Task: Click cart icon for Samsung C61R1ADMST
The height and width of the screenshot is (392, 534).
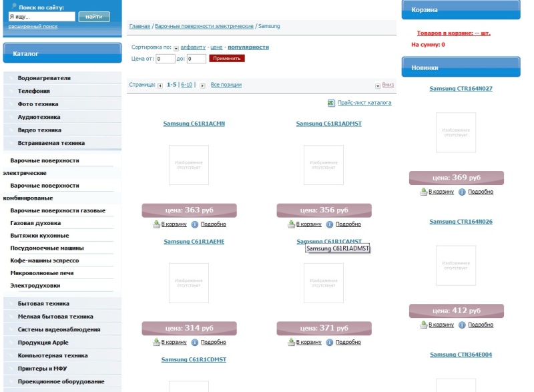Action: [x=291, y=224]
